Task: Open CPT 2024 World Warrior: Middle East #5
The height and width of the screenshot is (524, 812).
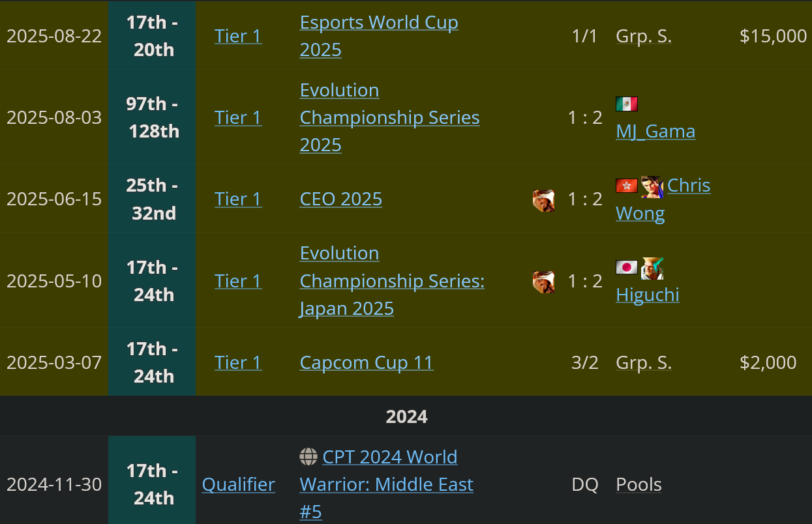Action: pyautogui.click(x=387, y=484)
